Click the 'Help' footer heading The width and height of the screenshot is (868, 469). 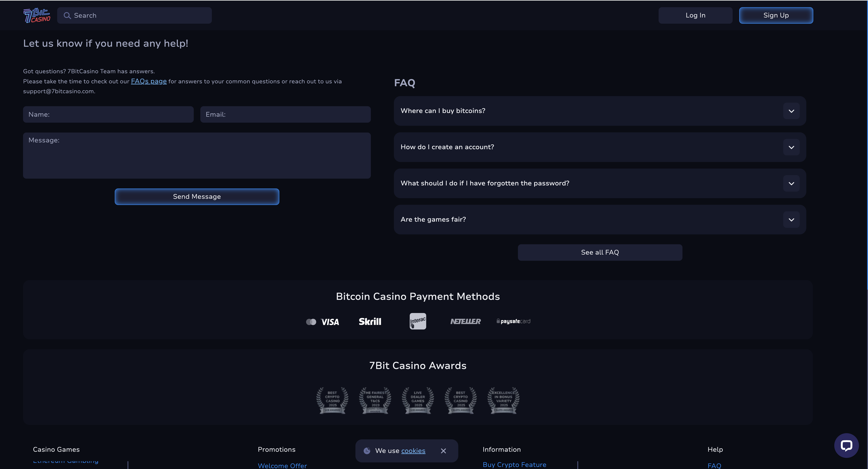[x=715, y=449]
